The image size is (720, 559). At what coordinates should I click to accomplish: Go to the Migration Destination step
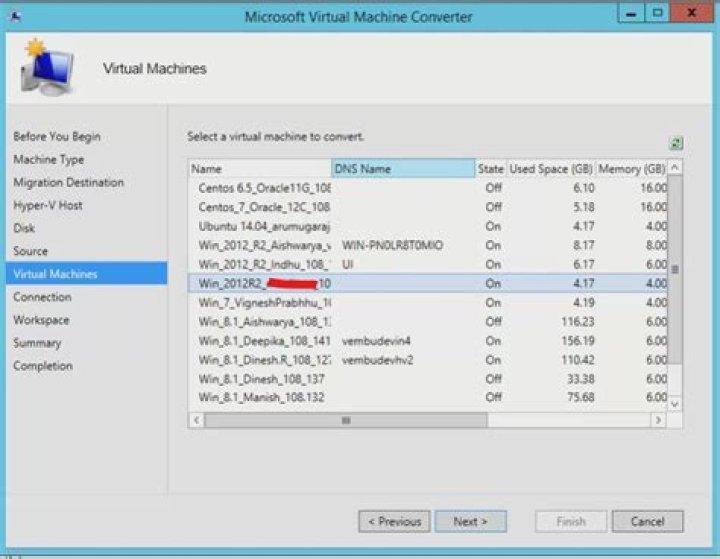(68, 183)
